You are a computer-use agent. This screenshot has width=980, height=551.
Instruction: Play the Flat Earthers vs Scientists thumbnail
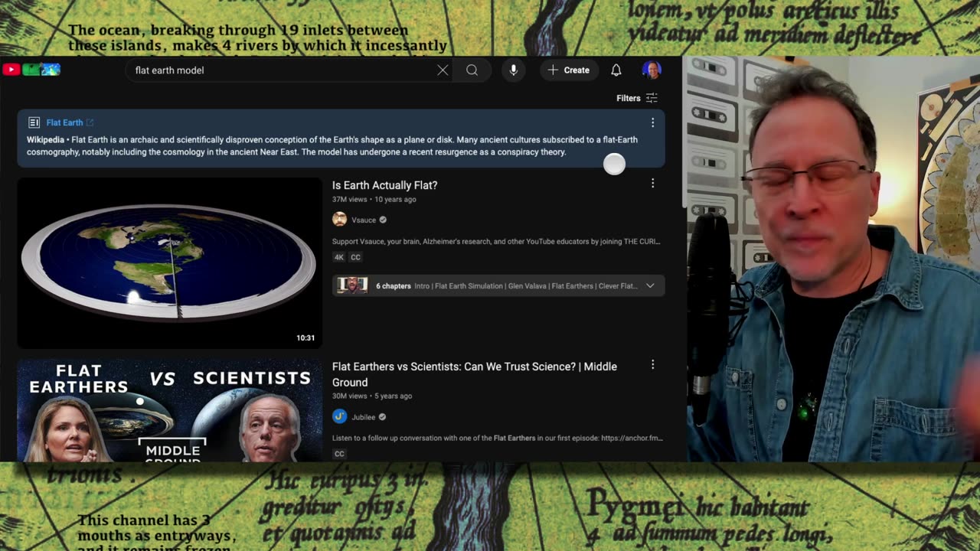pyautogui.click(x=169, y=410)
